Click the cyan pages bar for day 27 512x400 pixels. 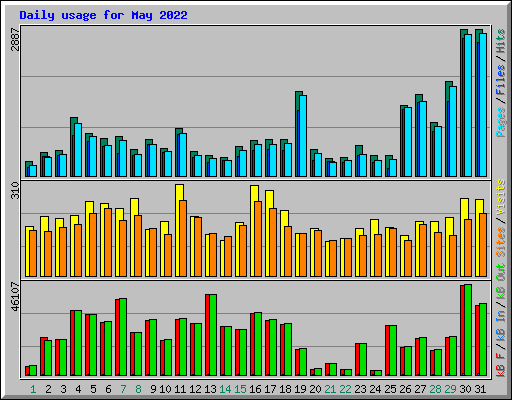[423, 139]
